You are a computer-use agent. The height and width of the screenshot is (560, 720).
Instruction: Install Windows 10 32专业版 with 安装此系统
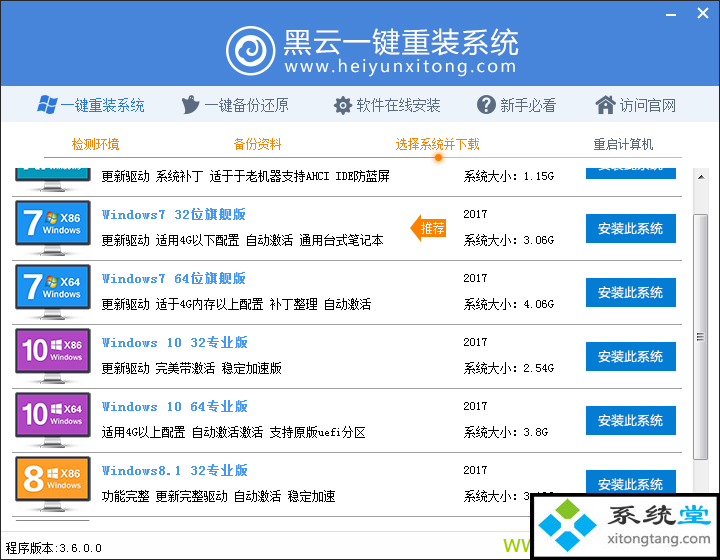(630, 356)
